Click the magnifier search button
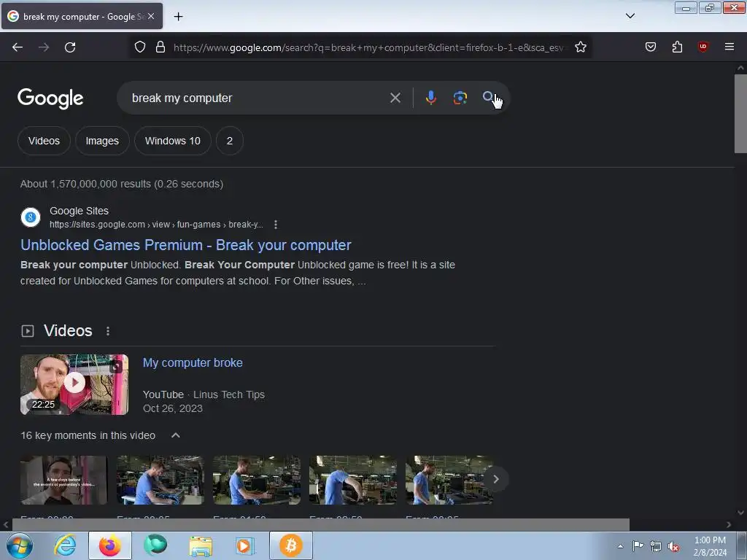 coord(488,97)
